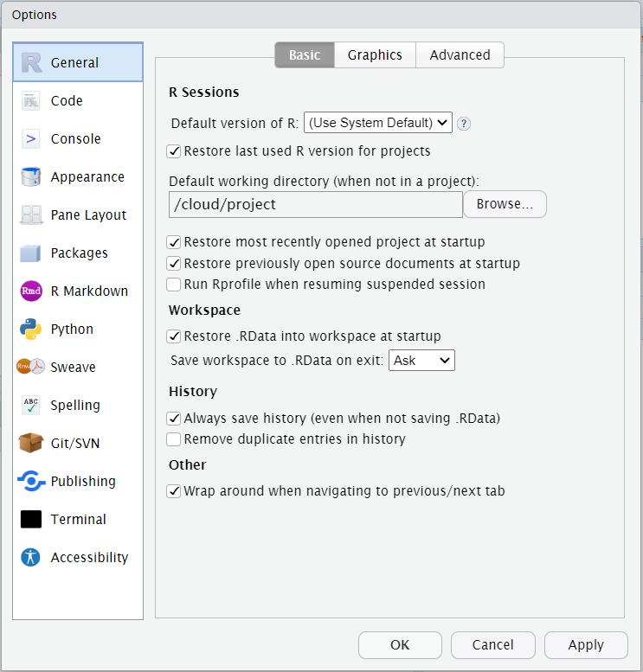Screen dimensions: 643x672
Task: Select the Console prompt icon
Action: tap(31, 139)
